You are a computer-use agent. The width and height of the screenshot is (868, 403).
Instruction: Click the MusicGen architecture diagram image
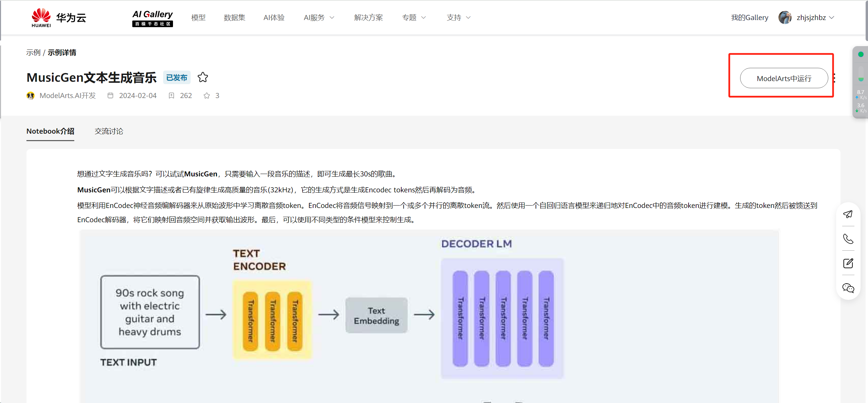(429, 315)
